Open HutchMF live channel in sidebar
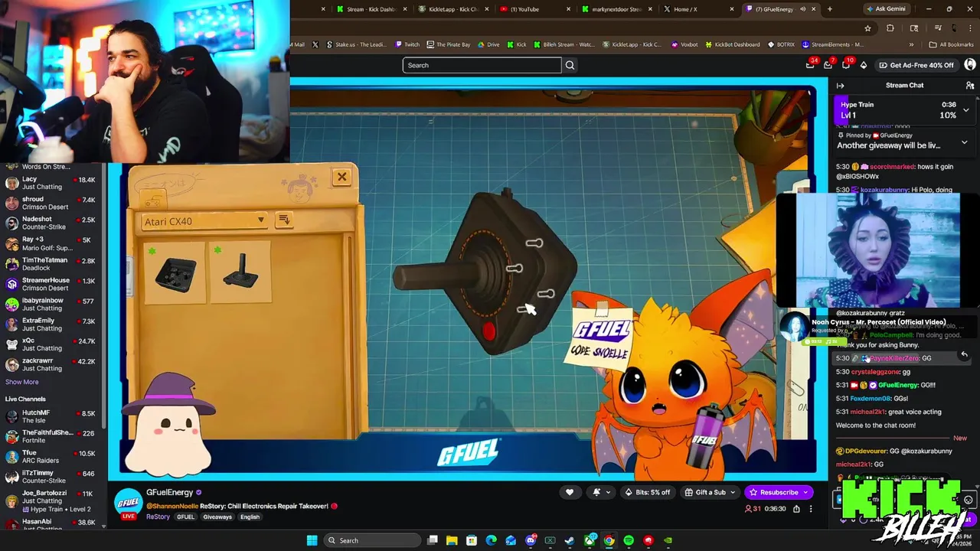This screenshot has height=551, width=980. click(x=51, y=416)
